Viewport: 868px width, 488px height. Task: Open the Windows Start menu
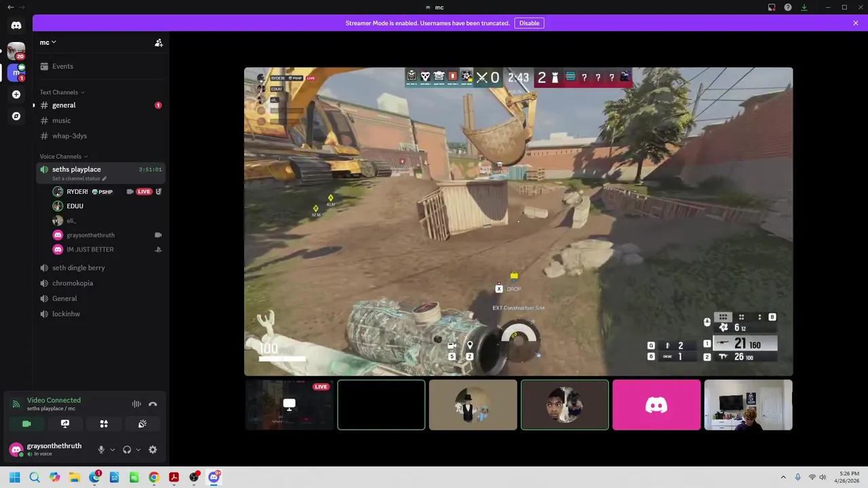tap(14, 477)
